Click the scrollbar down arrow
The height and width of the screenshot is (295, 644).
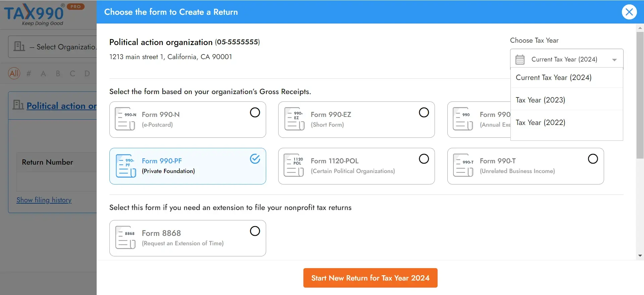coord(640,256)
